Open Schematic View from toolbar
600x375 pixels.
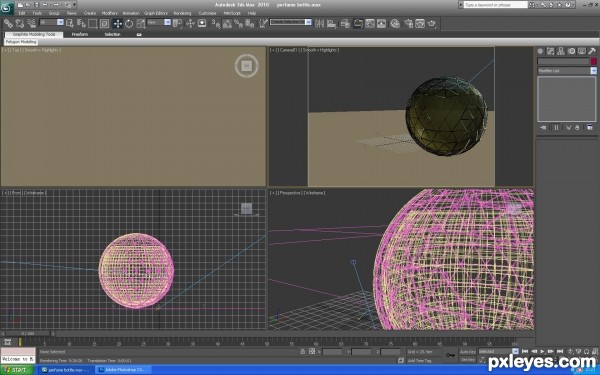coord(382,24)
